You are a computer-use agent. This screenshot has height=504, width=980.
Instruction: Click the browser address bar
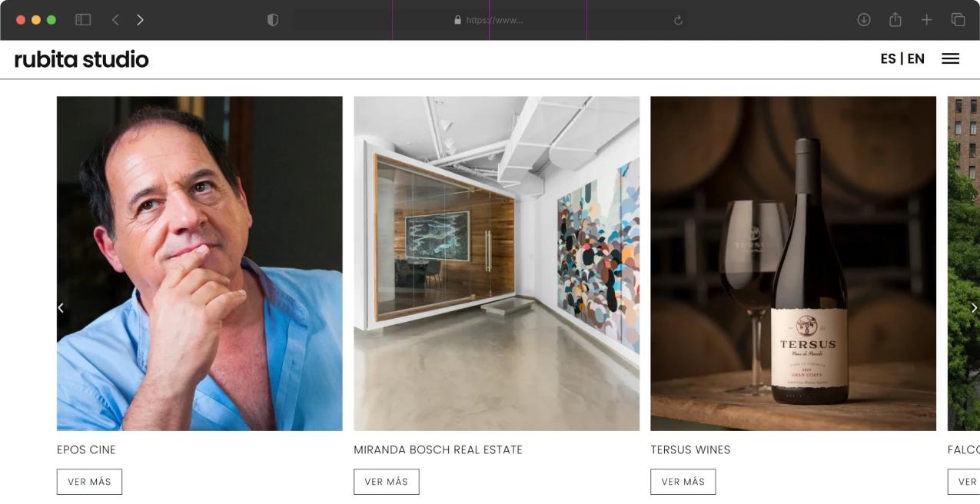[x=489, y=20]
